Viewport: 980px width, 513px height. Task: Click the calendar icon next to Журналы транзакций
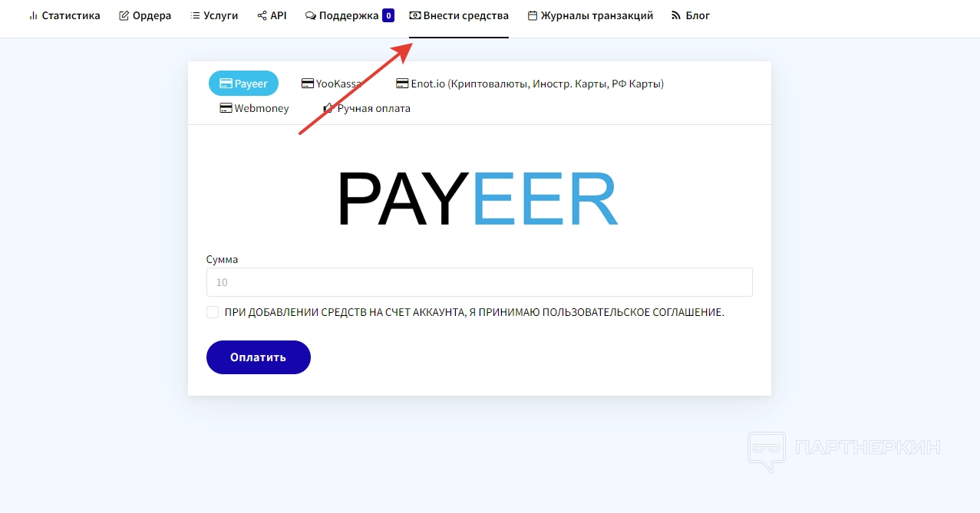(533, 15)
